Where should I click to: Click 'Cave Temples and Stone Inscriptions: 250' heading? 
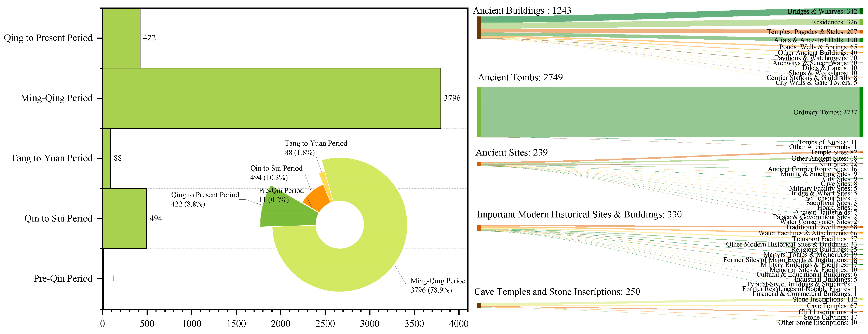[557, 292]
